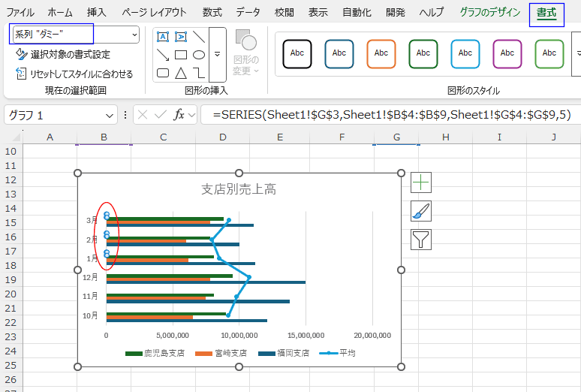The image size is (581, 392).
Task: Open the 挿入 ribbon tab
Action: click(x=96, y=13)
